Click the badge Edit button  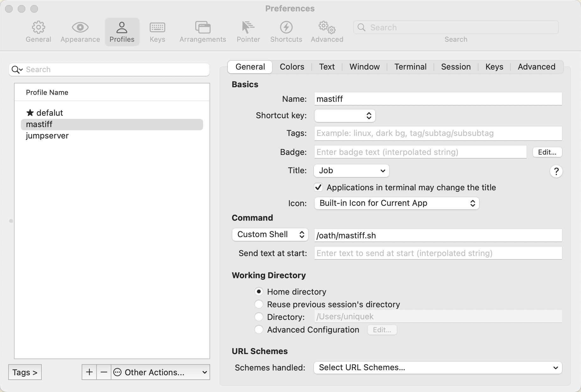click(x=547, y=152)
